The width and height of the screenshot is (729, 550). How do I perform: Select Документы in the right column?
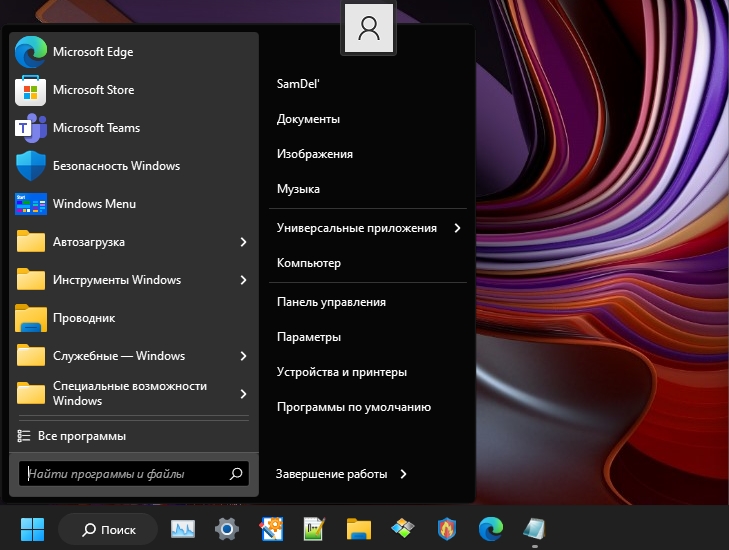[x=308, y=119]
